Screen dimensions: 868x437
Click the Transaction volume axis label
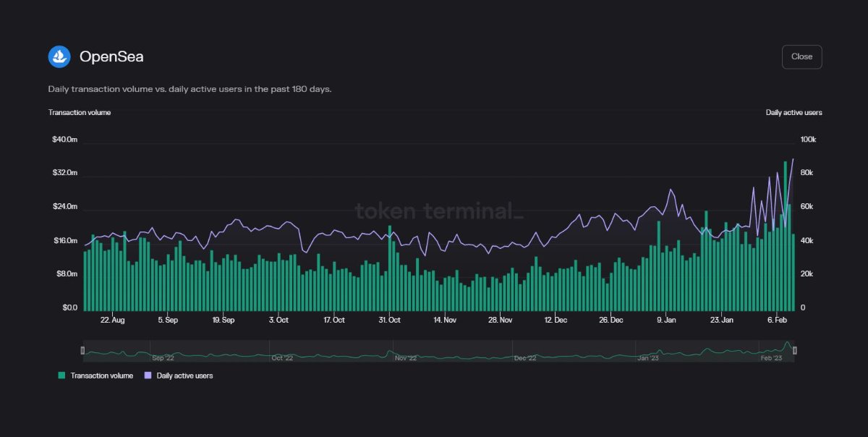tap(79, 112)
